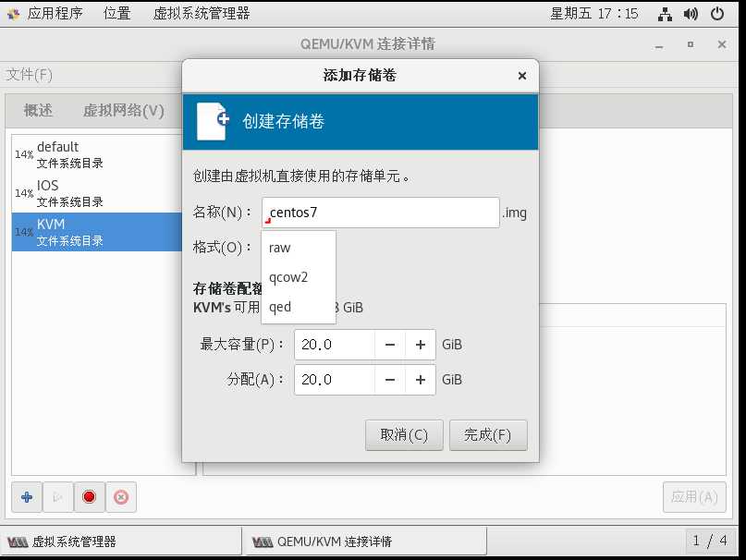The width and height of the screenshot is (746, 560).
Task: Click the delete pool icon
Action: [x=121, y=497]
